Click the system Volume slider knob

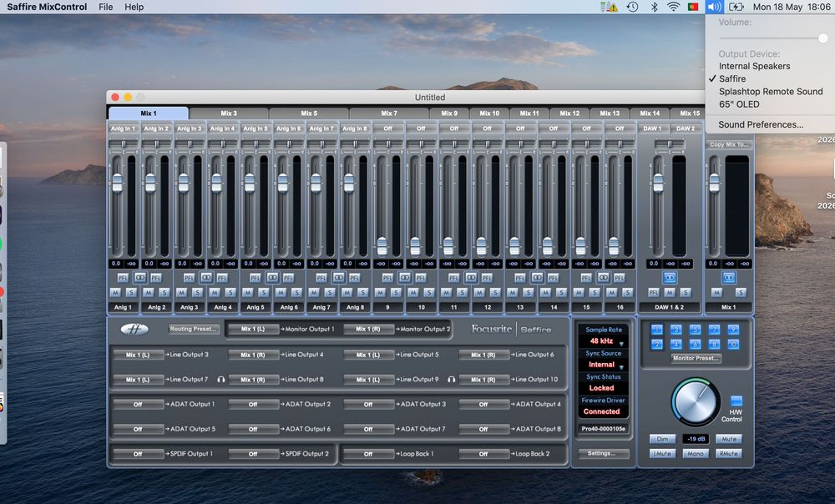click(822, 38)
